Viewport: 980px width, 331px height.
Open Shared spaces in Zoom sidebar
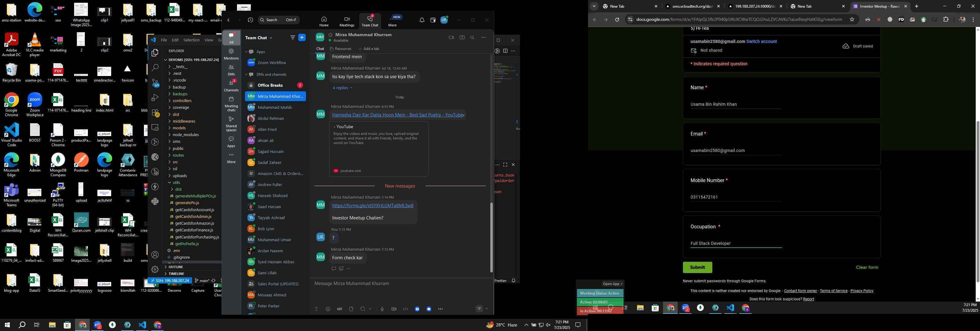[231, 124]
